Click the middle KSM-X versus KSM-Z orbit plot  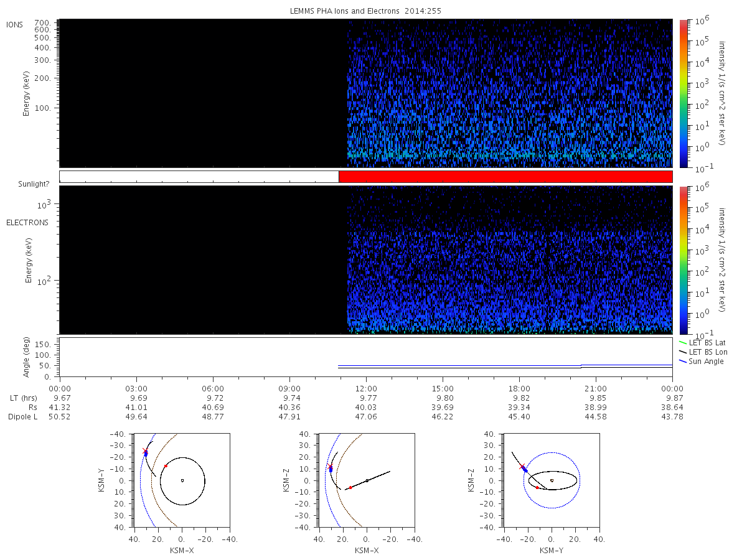click(366, 480)
